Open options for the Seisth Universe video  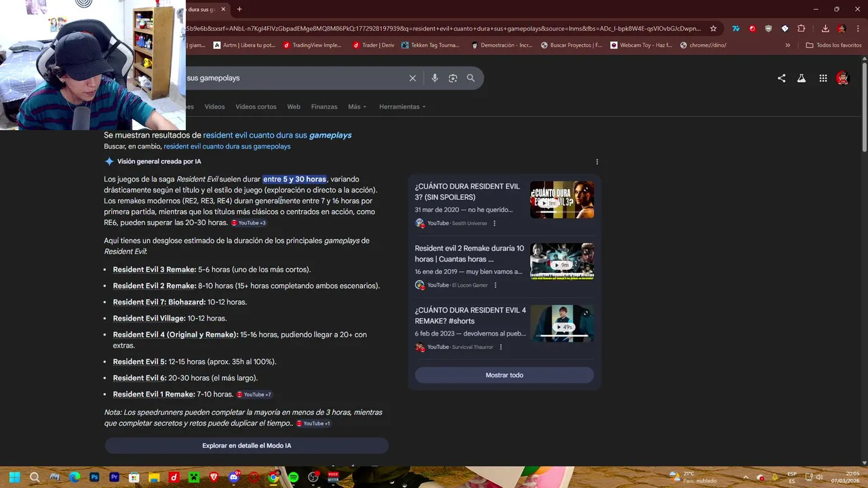point(494,223)
